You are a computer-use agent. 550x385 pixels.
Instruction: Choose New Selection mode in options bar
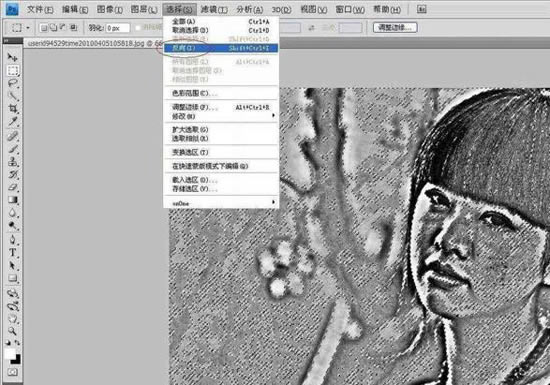click(x=44, y=27)
